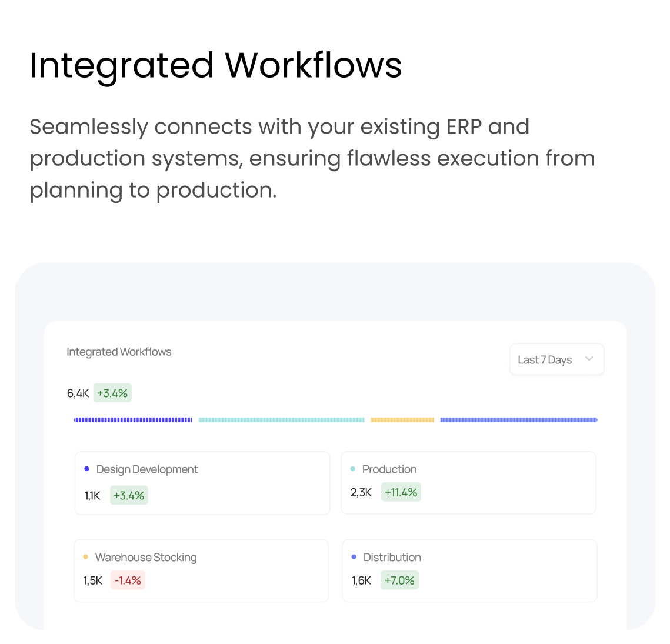The height and width of the screenshot is (644, 670).
Task: Click the blue dot beside Distribution
Action: (354, 557)
